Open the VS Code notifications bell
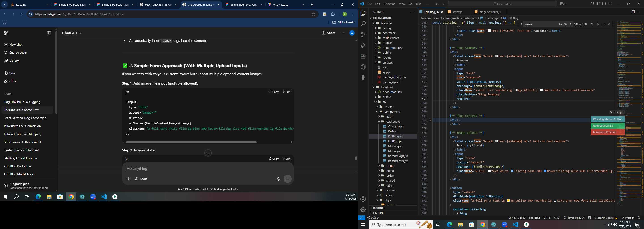The height and width of the screenshot is (229, 644). pyautogui.click(x=639, y=218)
